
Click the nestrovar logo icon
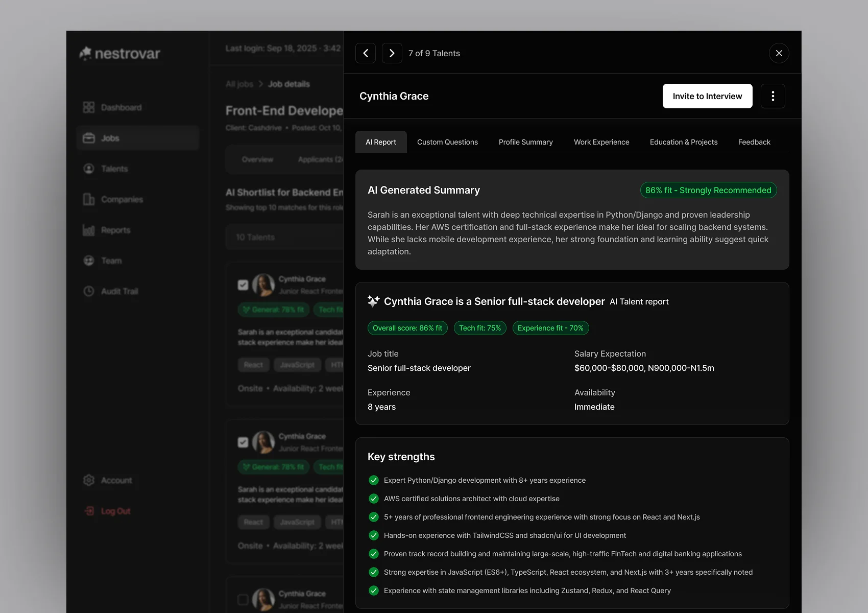[x=85, y=53]
